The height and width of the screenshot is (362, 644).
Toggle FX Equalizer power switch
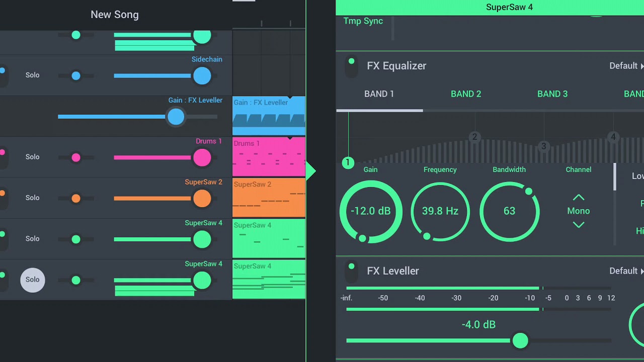[351, 66]
